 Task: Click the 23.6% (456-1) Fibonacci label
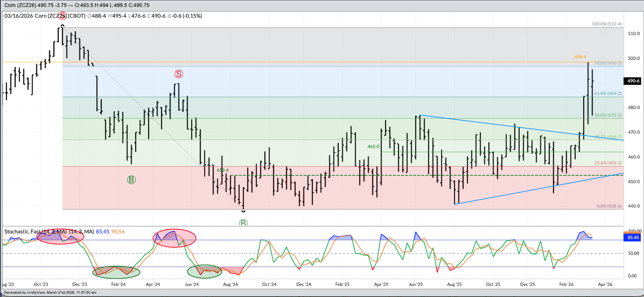tap(608, 163)
